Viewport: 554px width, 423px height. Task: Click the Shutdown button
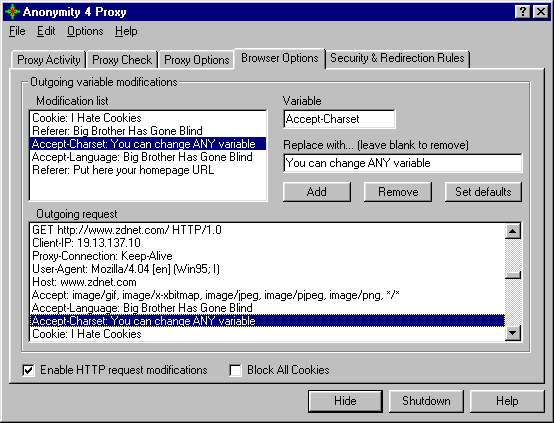click(x=426, y=401)
